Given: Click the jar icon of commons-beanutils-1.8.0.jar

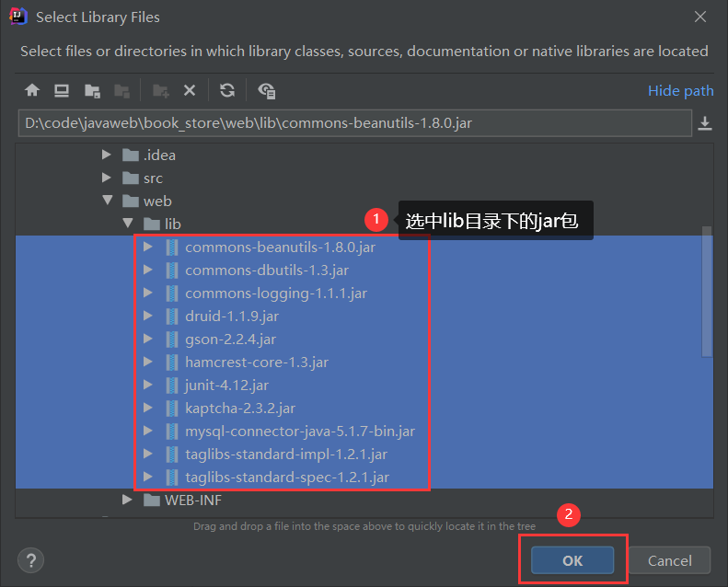Looking at the screenshot, I should (172, 247).
